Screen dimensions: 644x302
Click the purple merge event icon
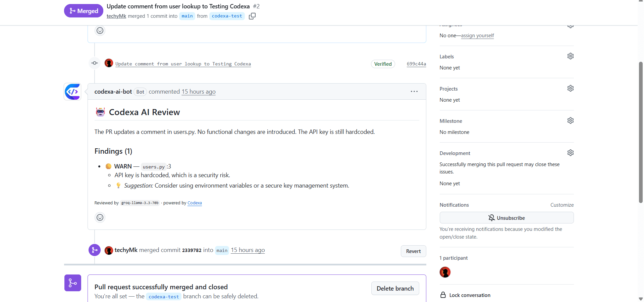95,250
